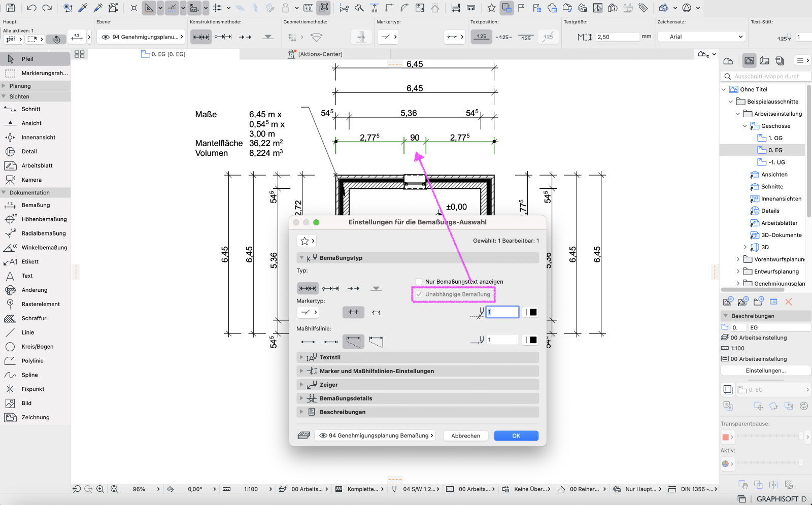The height and width of the screenshot is (505, 812).
Task: Expand the Zeiger section
Action: tap(418, 385)
